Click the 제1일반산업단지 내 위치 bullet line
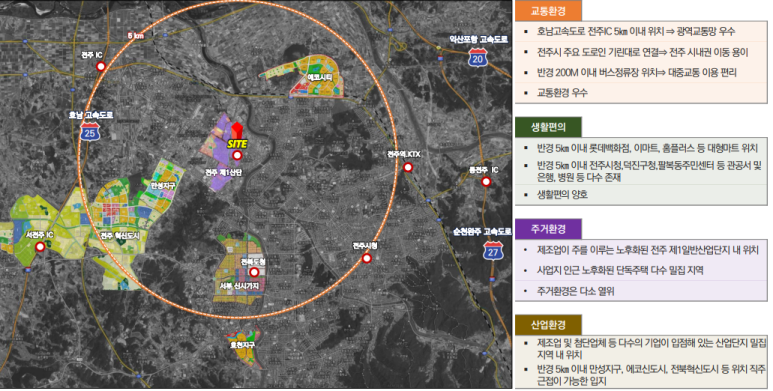This screenshot has height=391, width=773. tap(648, 250)
